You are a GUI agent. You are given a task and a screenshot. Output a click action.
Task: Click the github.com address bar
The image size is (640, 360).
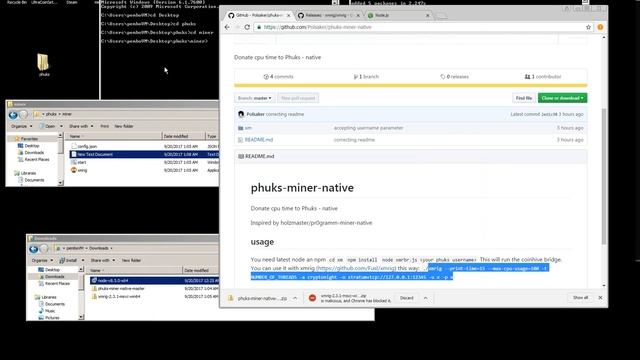click(x=418, y=27)
